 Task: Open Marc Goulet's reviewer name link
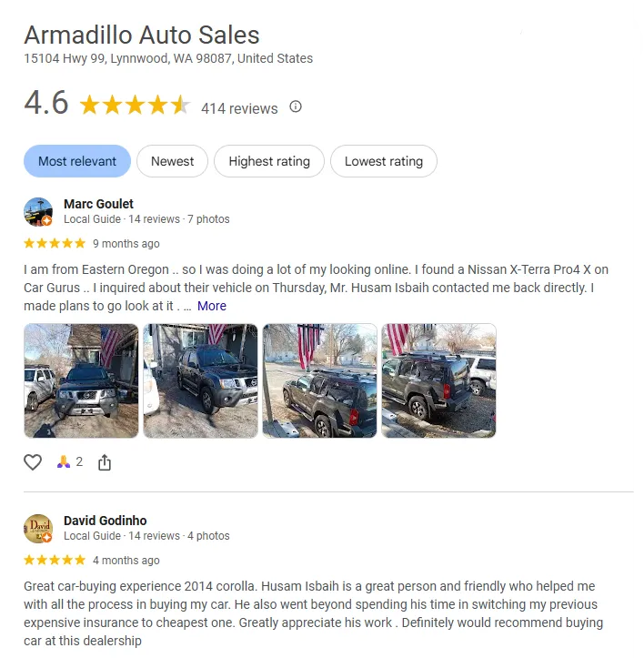click(98, 204)
